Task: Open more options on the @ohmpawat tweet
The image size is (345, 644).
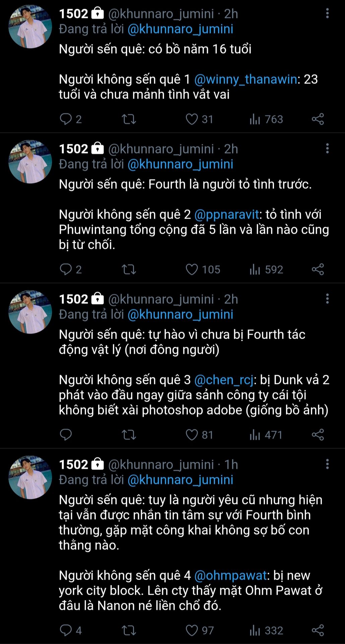Action: [x=327, y=464]
